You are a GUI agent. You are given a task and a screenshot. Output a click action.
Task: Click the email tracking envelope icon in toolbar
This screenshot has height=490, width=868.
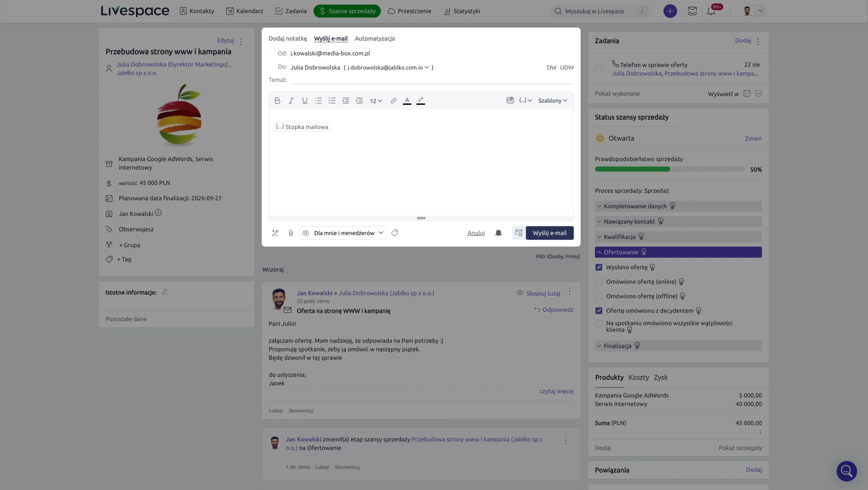click(x=510, y=100)
